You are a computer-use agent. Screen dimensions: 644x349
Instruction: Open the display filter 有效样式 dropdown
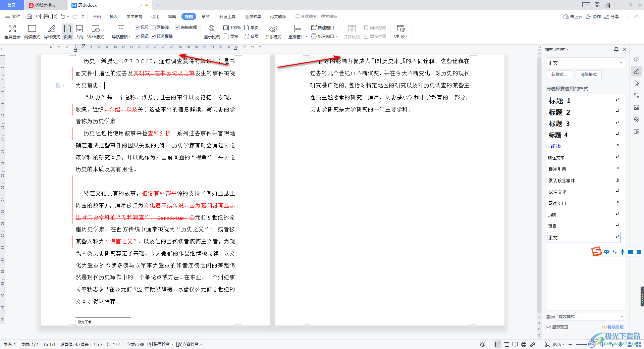tap(591, 317)
